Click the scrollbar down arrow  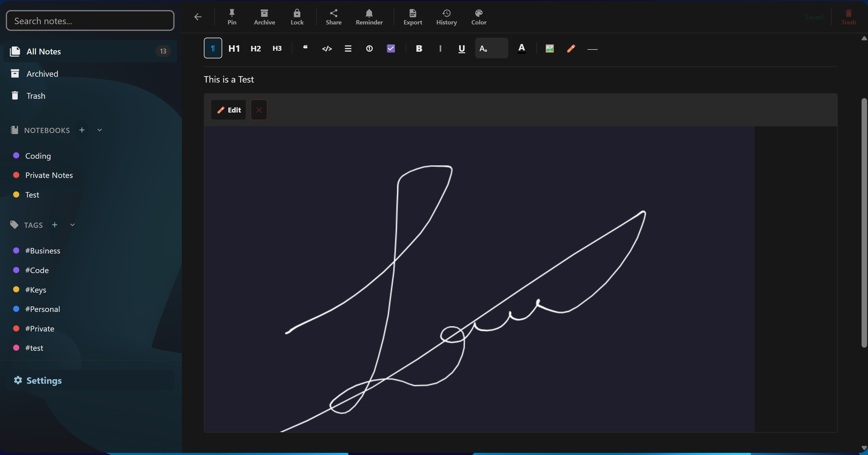(864, 448)
